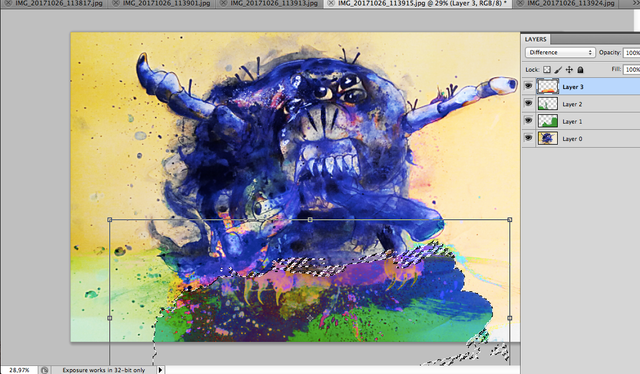The width and height of the screenshot is (640, 374).
Task: Switch to the IMG_20171026_113924.jpg document tab
Action: pyautogui.click(x=571, y=3)
